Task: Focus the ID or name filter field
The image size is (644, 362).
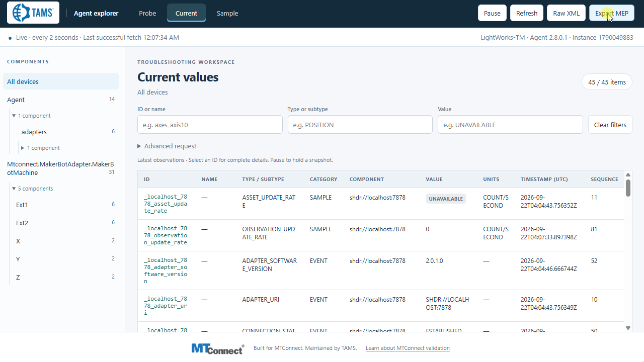Action: [x=210, y=125]
